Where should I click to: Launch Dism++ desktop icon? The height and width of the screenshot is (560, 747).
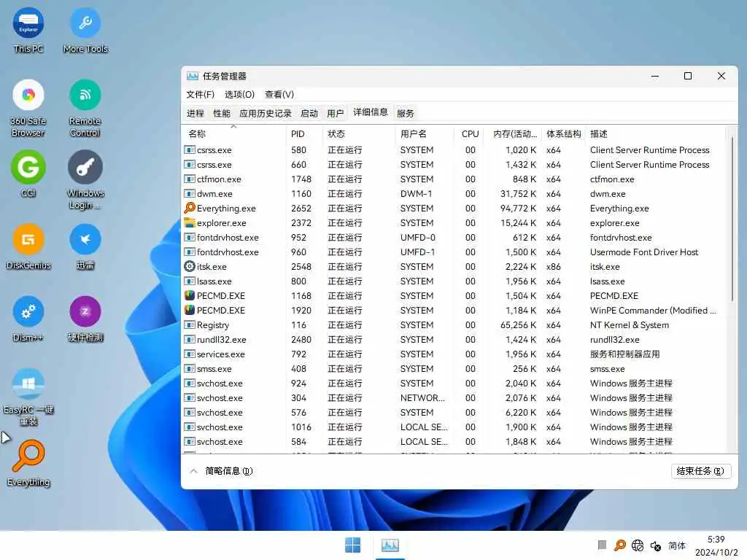coord(28,319)
